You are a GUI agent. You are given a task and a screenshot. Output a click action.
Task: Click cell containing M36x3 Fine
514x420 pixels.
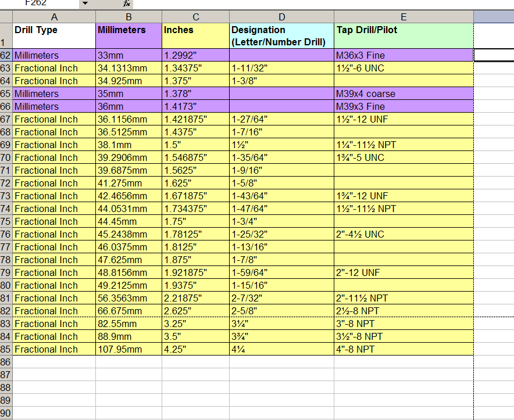pos(404,55)
